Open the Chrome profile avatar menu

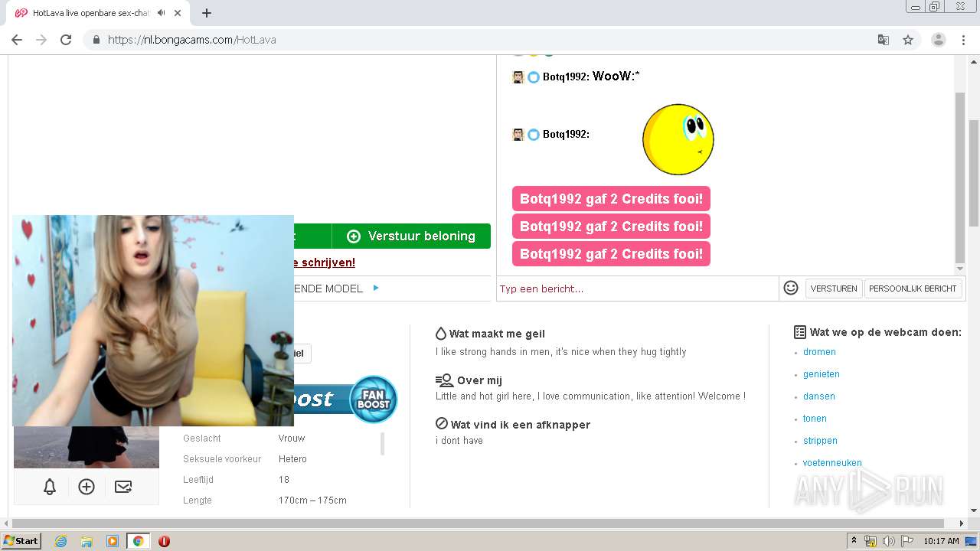(938, 40)
